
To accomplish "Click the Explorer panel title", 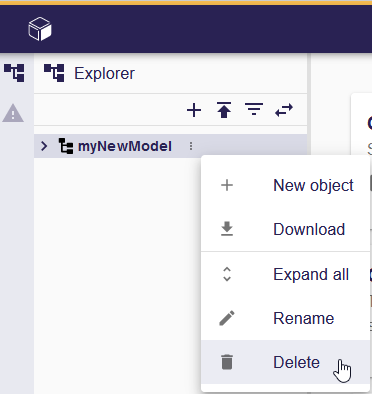I will pos(104,73).
